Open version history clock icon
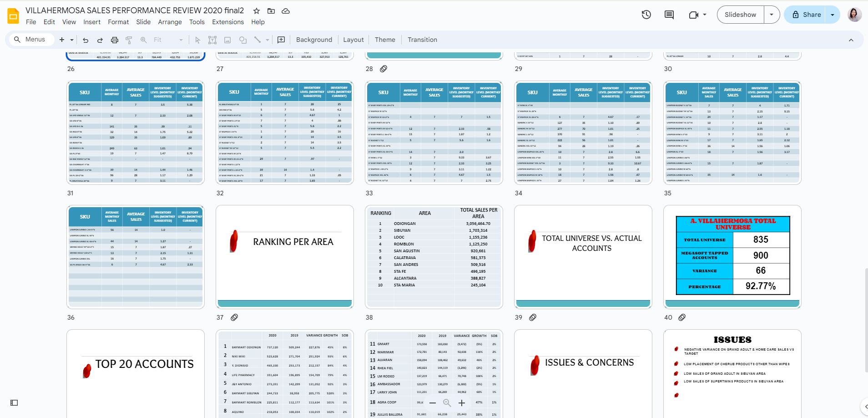 pos(646,15)
